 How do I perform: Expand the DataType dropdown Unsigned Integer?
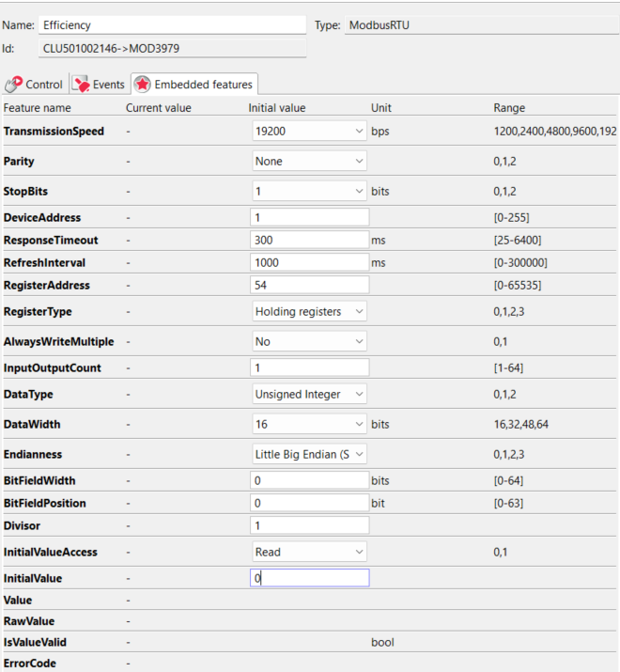point(309,395)
